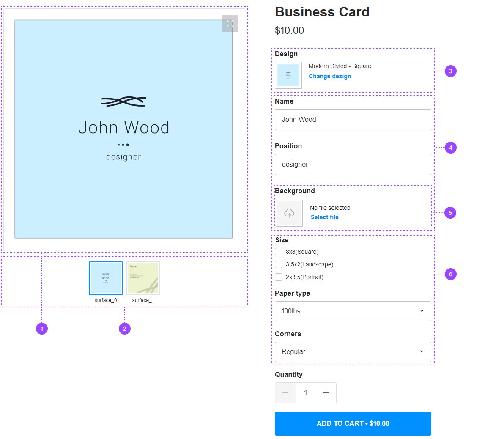
Task: Open the Paper type dropdown
Action: 353,311
